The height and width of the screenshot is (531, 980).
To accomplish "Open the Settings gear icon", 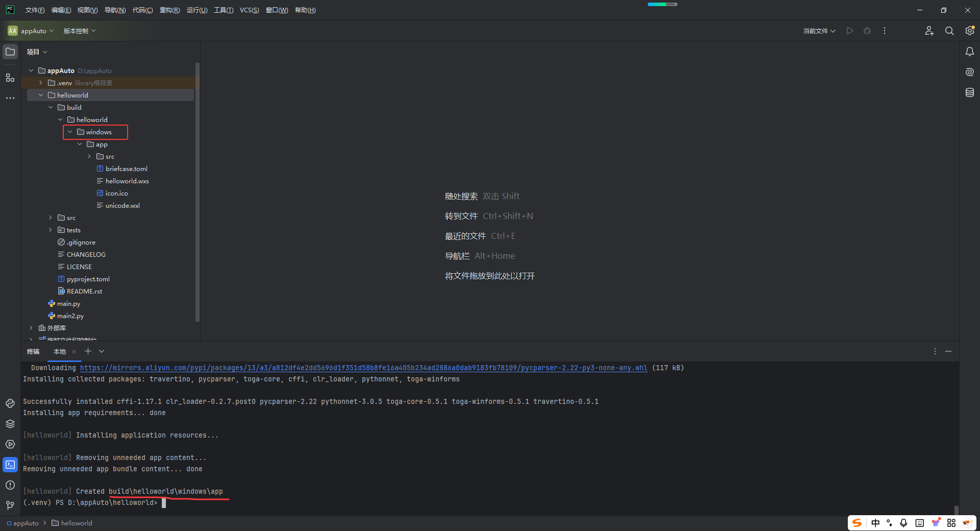I will [x=970, y=31].
